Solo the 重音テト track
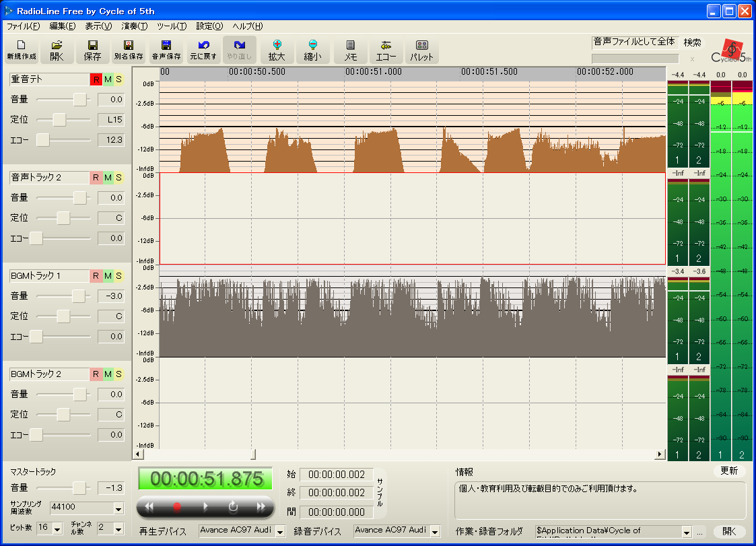 tap(118, 79)
